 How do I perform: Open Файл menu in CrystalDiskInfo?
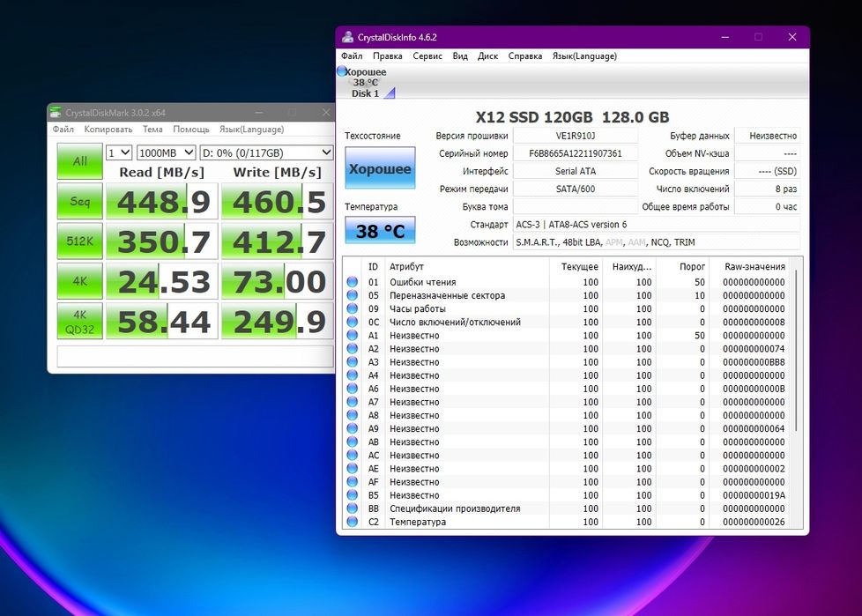tap(352, 56)
